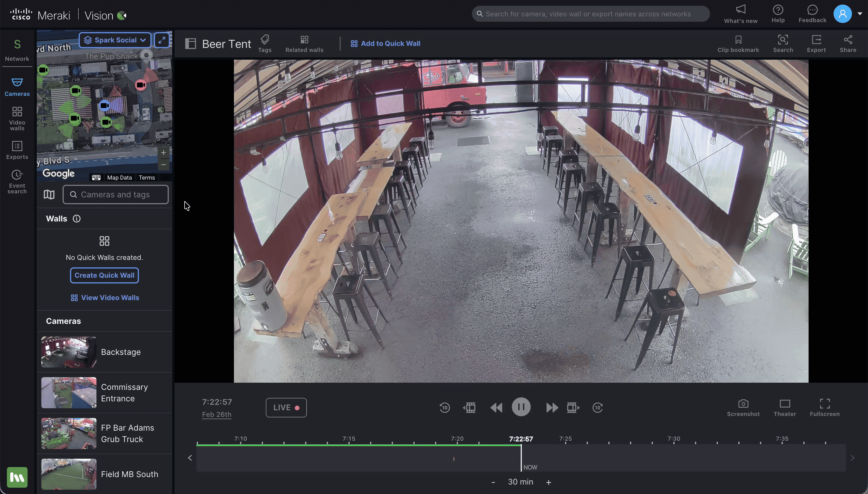This screenshot has width=868, height=494.
Task: Open the Spark Social network dropdown
Action: (115, 40)
